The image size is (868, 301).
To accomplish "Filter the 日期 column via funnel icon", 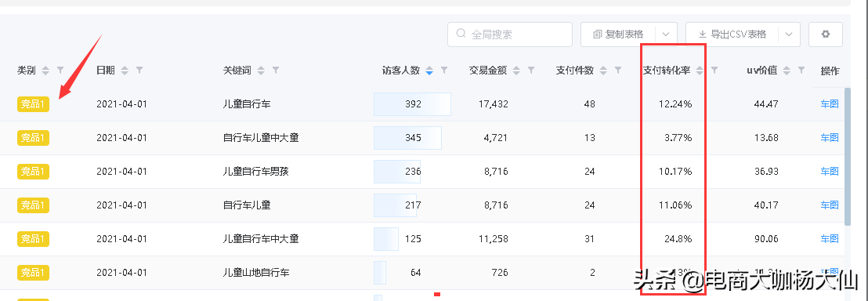I will pos(139,71).
